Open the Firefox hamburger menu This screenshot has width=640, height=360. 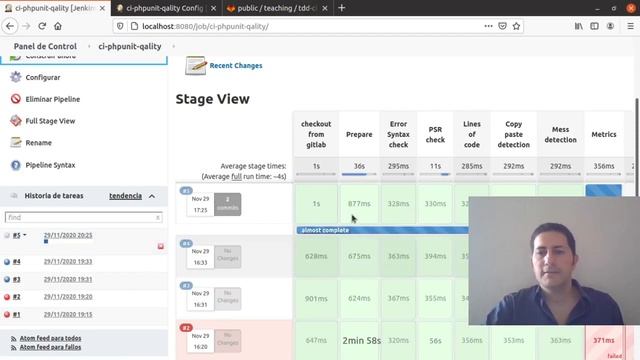tap(630, 26)
